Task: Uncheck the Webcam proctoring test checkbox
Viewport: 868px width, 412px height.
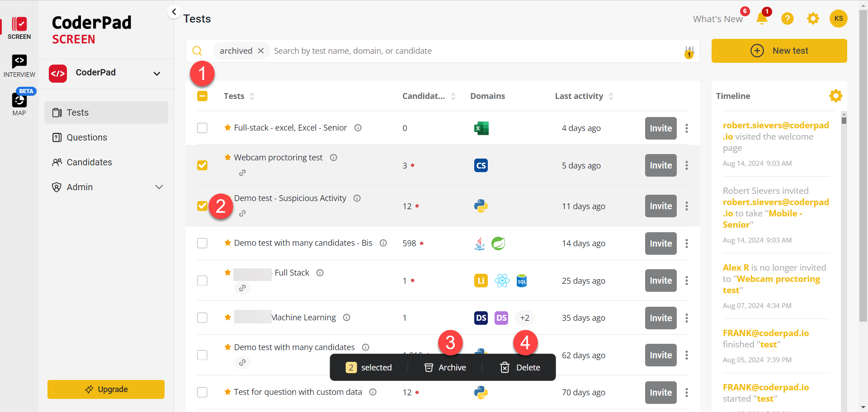Action: pos(202,165)
